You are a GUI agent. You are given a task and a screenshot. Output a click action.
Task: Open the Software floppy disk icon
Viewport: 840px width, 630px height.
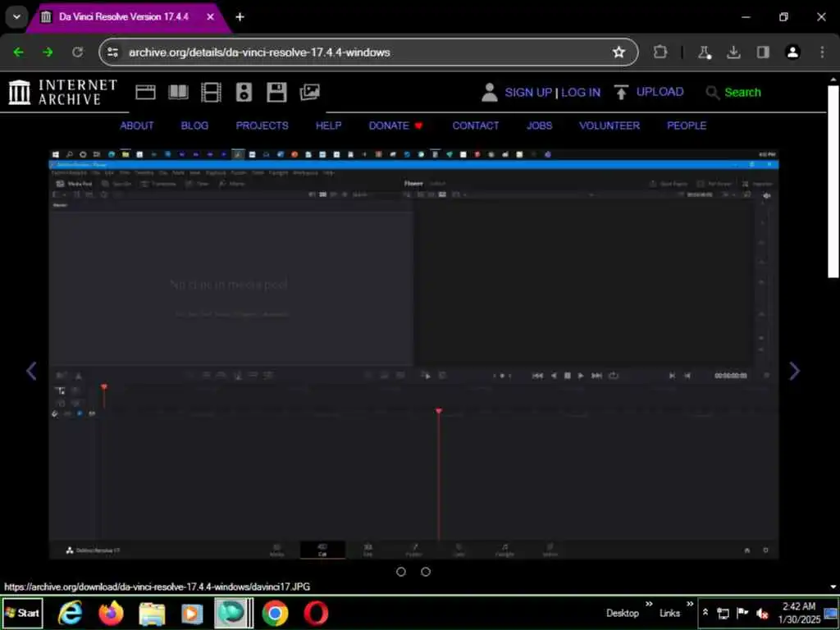click(276, 92)
